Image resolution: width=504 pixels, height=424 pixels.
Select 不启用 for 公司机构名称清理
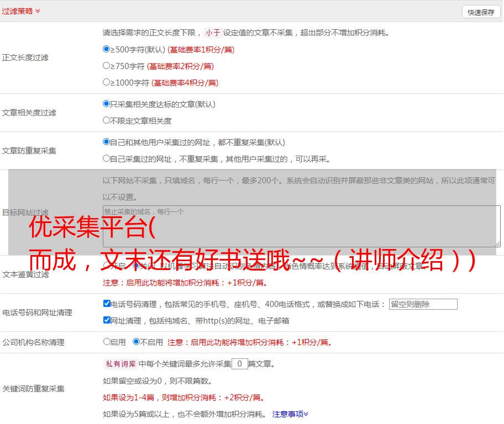[136, 342]
